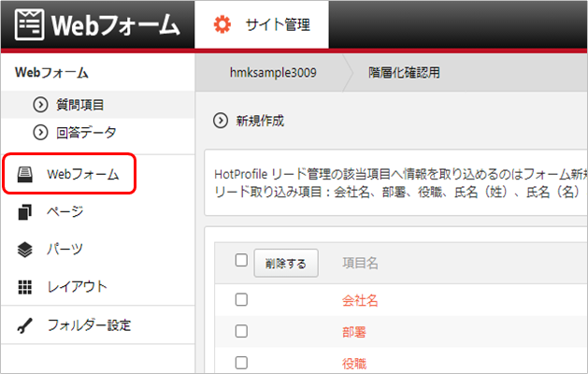Check the checkbox for 部署 row

241,331
